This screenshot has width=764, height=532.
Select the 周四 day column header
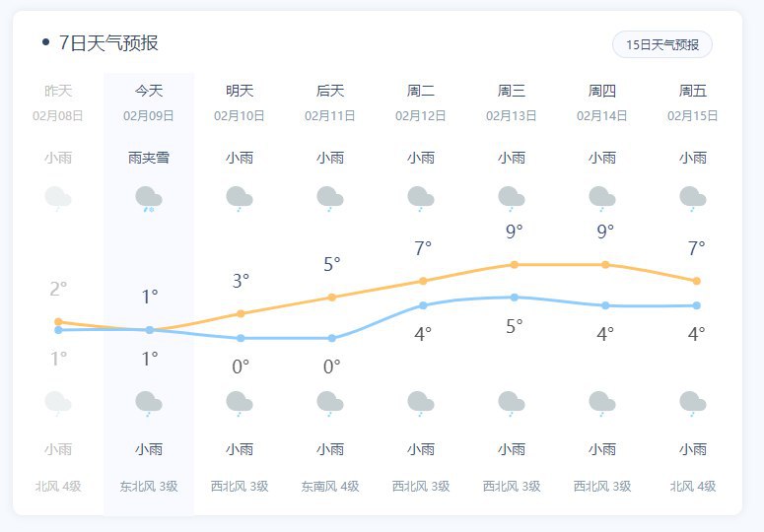[x=602, y=91]
